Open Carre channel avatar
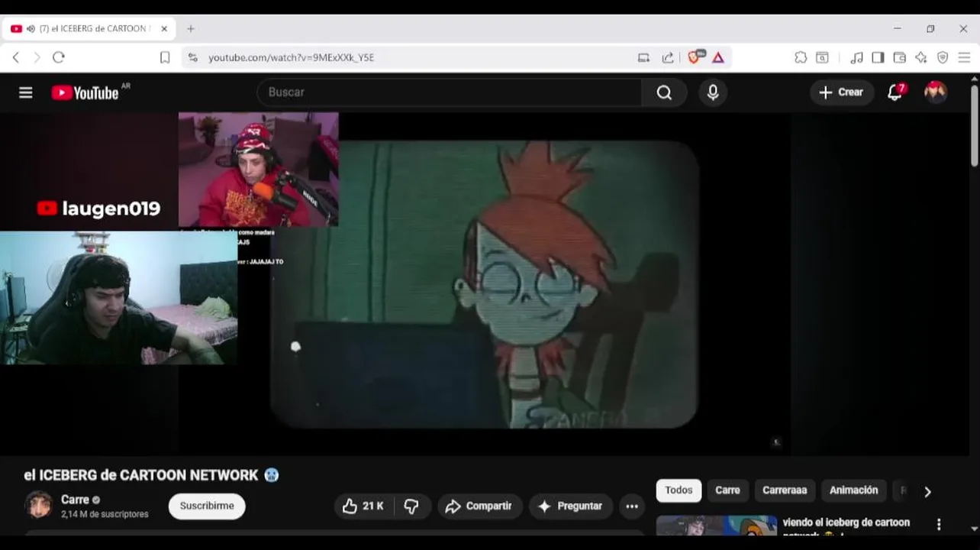The image size is (980, 550). 38,505
